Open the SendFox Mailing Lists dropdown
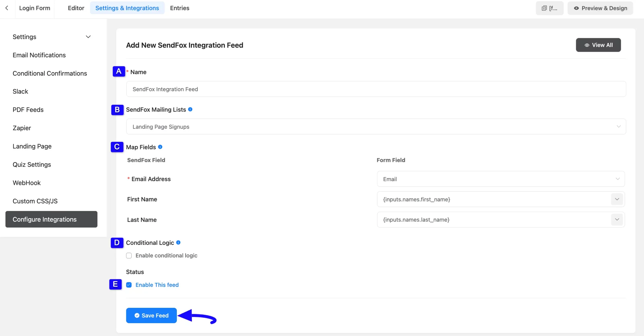644x336 pixels. (x=376, y=126)
